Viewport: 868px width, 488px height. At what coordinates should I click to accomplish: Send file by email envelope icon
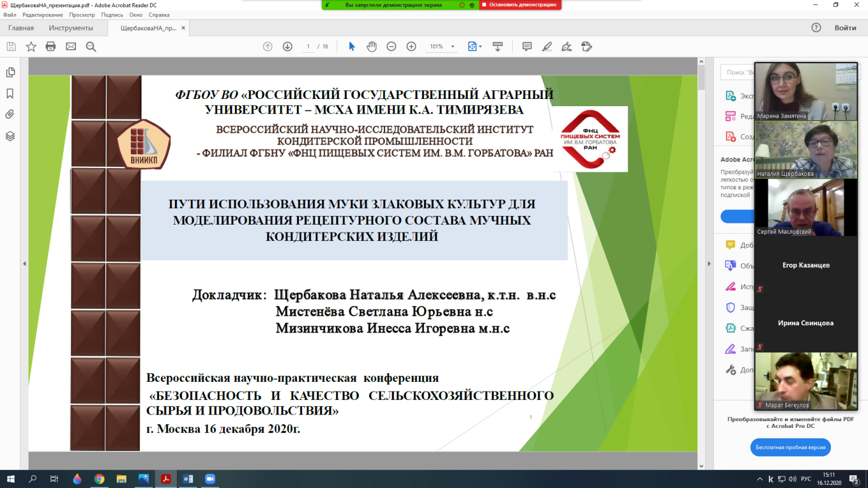tap(71, 47)
